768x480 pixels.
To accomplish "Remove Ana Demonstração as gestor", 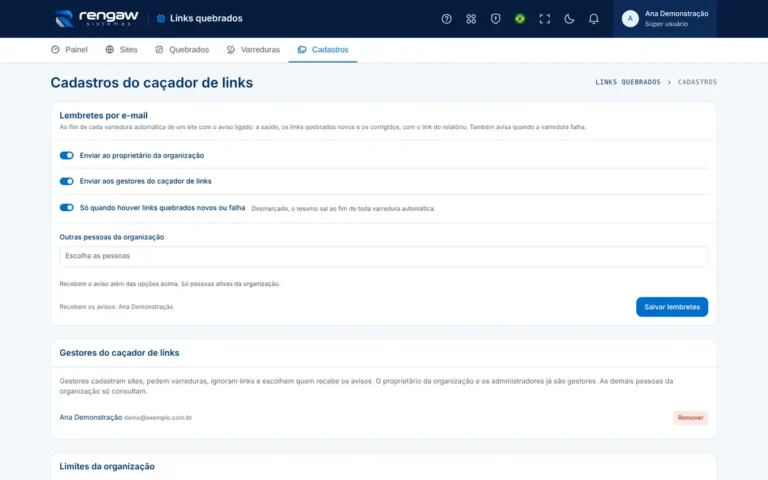I will click(x=690, y=418).
